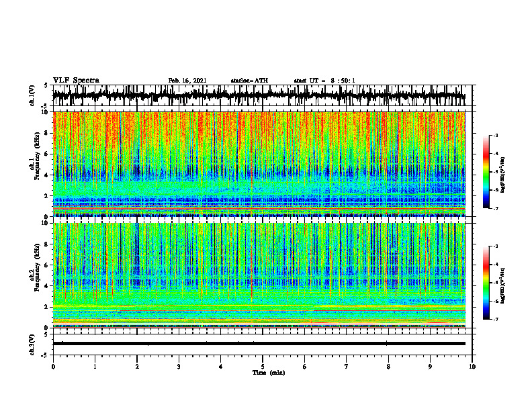Screen dimensions: 532x411
Task: Click the lower color bar's log(PSD) units label
Action: (x=503, y=286)
